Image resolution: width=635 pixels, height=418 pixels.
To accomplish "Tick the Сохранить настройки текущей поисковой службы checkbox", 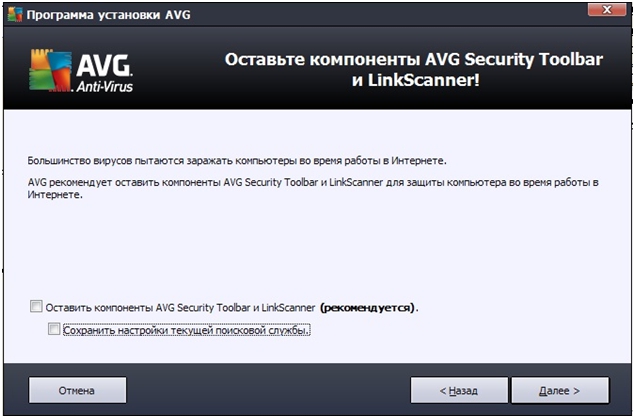I will (54, 328).
